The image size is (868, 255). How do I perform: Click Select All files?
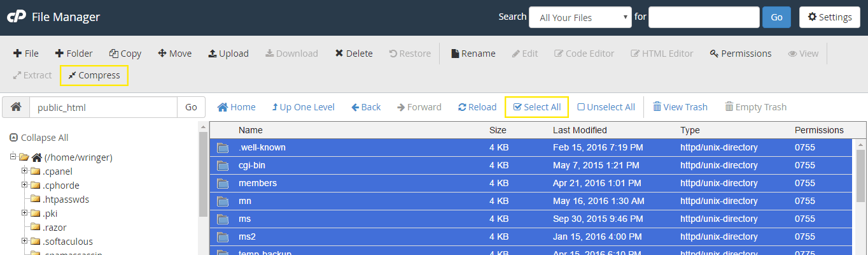click(536, 107)
